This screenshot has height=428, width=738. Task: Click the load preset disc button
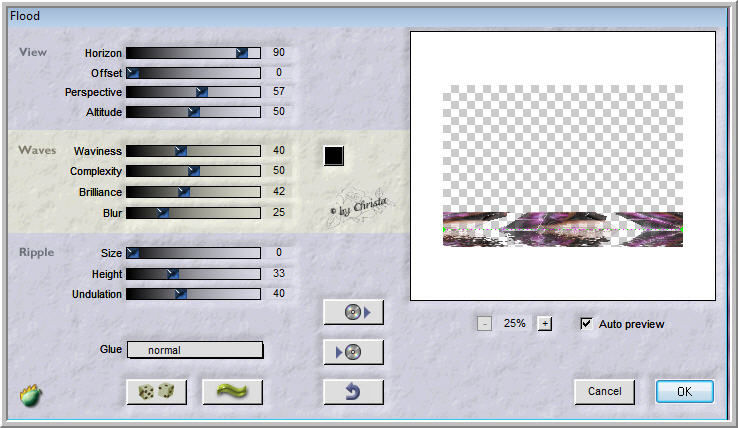(353, 312)
